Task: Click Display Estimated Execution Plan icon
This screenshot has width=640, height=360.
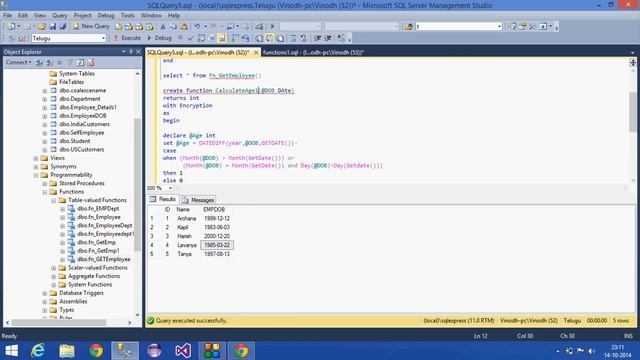Action: (x=201, y=38)
